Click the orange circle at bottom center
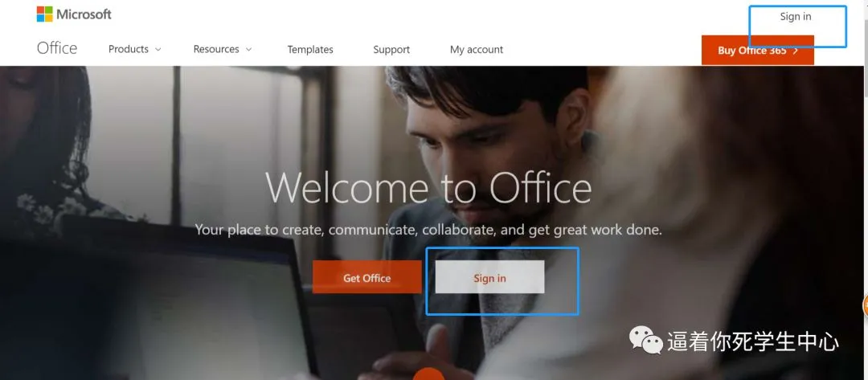868x380 pixels. pyautogui.click(x=428, y=374)
